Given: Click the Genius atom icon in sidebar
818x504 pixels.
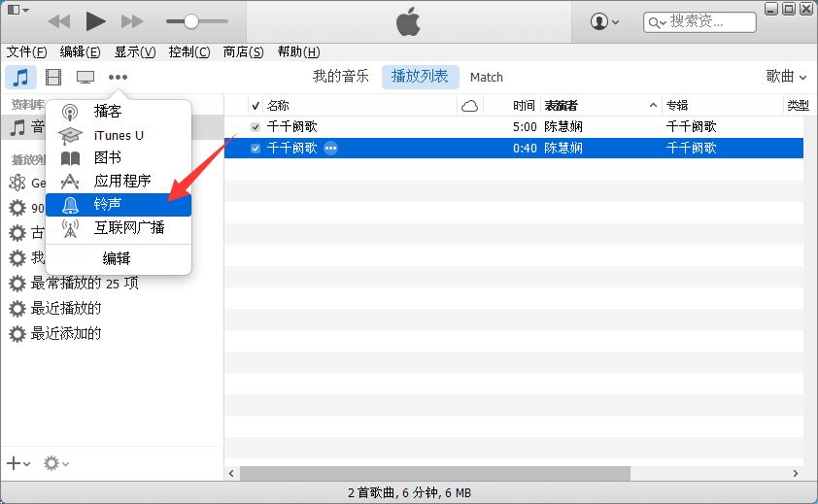Looking at the screenshot, I should pos(17,183).
